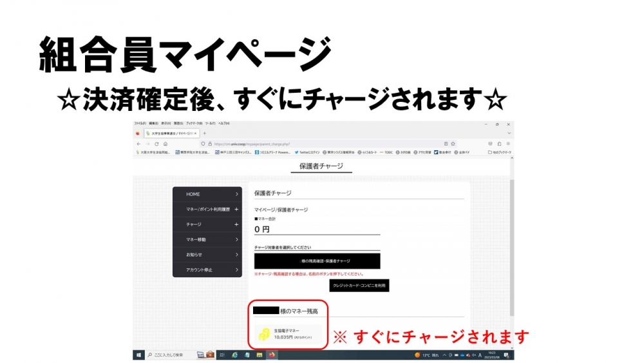644x363 pixels.
Task: Click the Edge icon in the taskbar
Action: [x=234, y=355]
